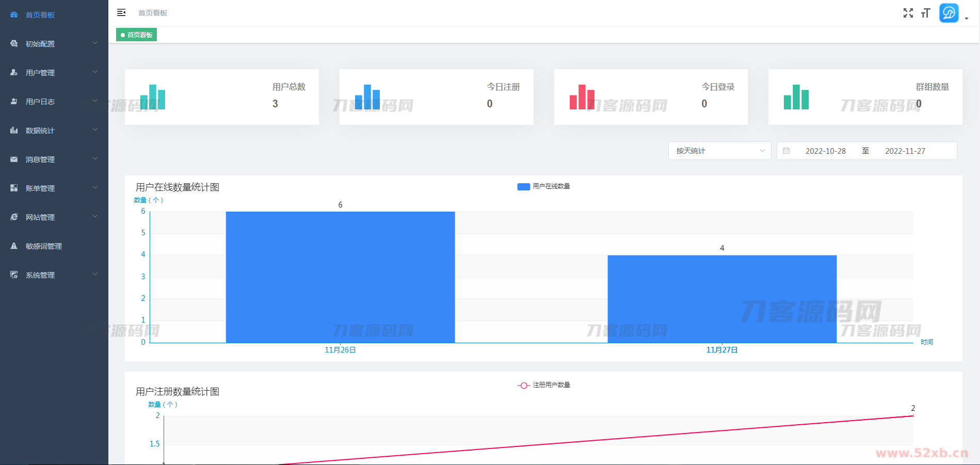Open the 按天统计 dropdown

[x=719, y=151]
